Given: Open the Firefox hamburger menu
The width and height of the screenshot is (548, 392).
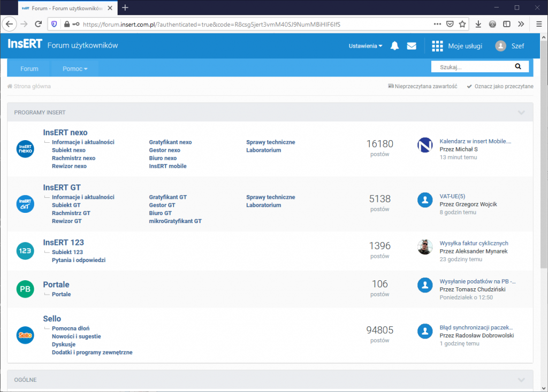Looking at the screenshot, I should click(539, 24).
